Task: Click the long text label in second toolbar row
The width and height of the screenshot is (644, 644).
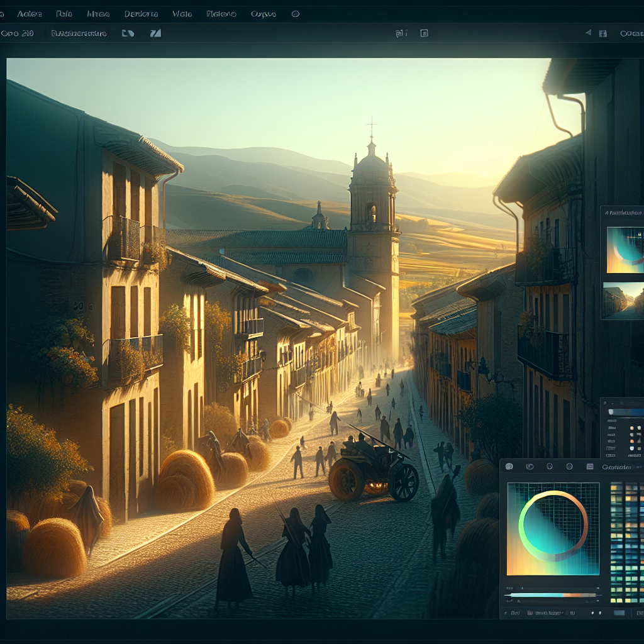Action: pyautogui.click(x=79, y=33)
